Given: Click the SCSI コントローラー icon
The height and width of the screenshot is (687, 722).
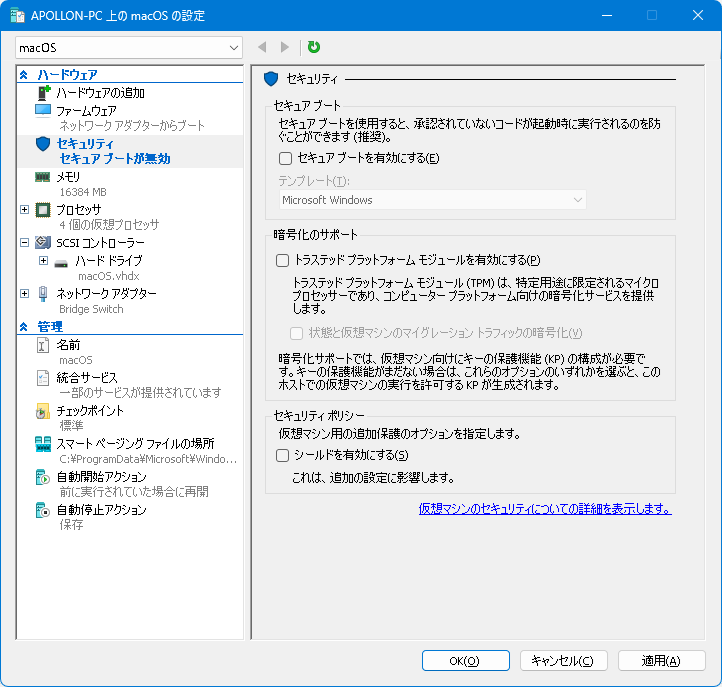Looking at the screenshot, I should tap(43, 242).
